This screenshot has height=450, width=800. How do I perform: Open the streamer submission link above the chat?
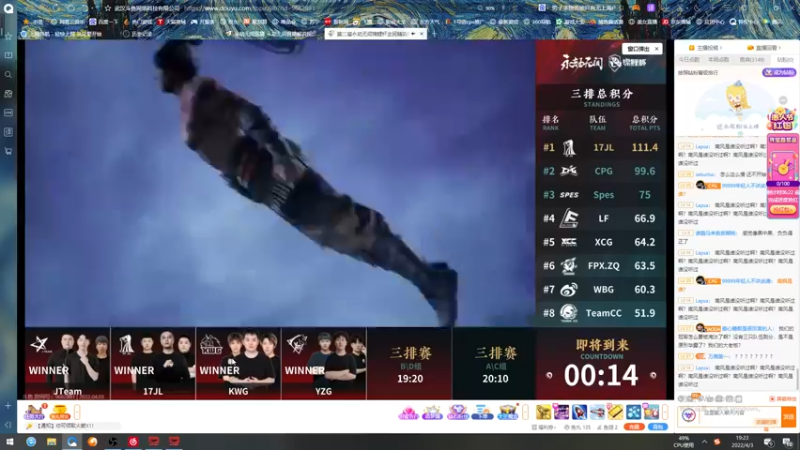pyautogui.click(x=705, y=47)
